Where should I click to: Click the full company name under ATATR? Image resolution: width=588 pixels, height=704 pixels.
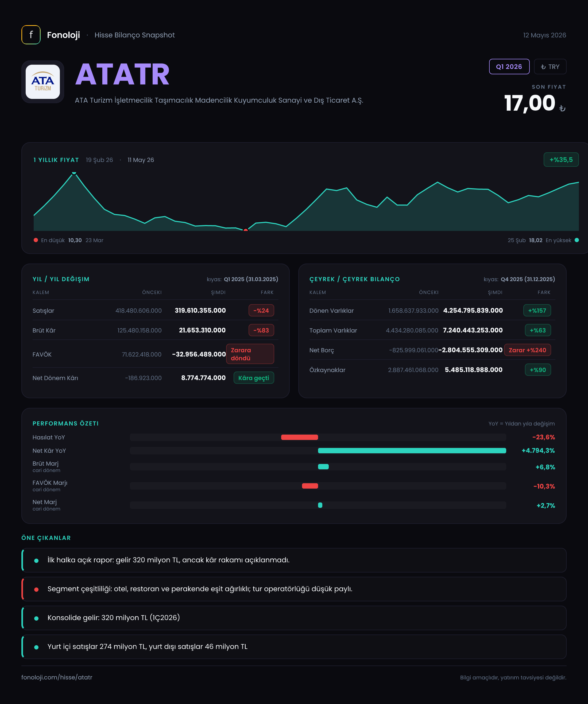click(x=219, y=100)
